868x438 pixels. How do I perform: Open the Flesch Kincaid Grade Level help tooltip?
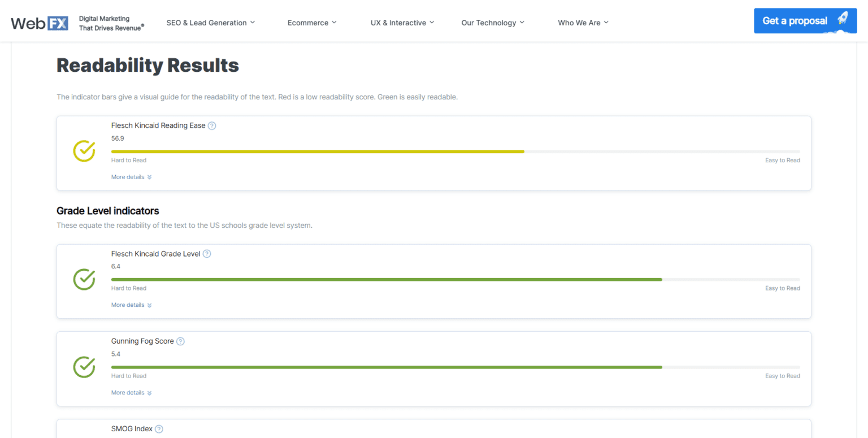[207, 254]
